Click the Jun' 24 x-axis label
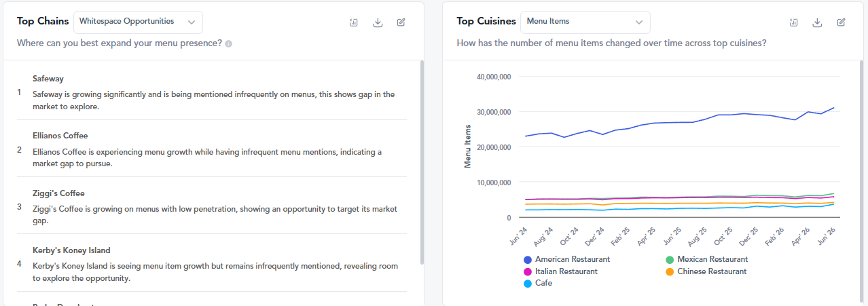The height and width of the screenshot is (306, 868). pyautogui.click(x=518, y=235)
